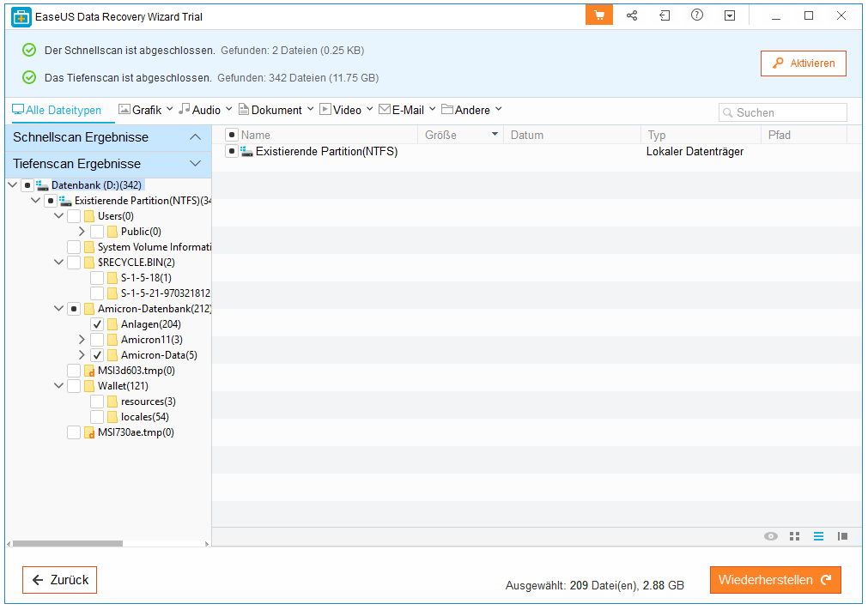Viewport: 868px width, 610px height.
Task: Collapse the Amicron-Datenbank(212) node
Action: point(58,309)
